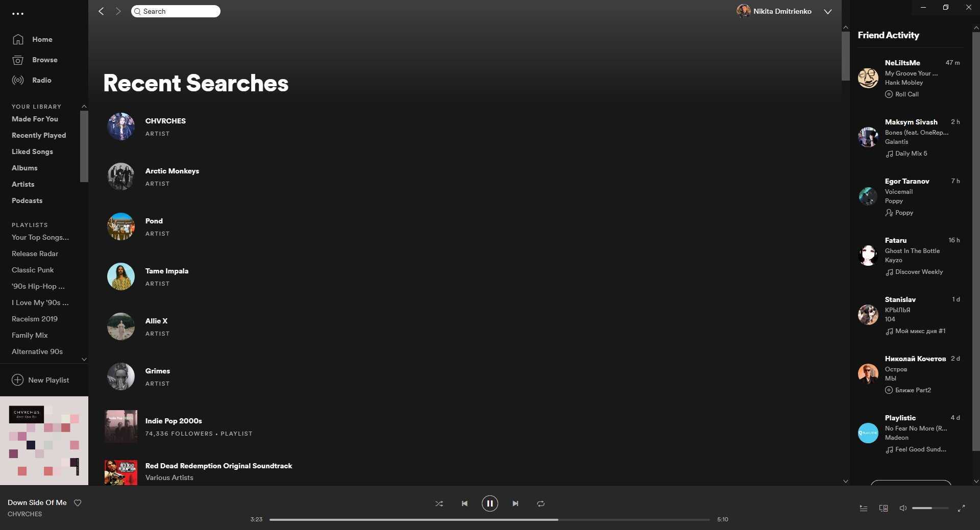Expand playlists list with down chevron
Viewport: 980px width, 530px height.
coord(84,359)
